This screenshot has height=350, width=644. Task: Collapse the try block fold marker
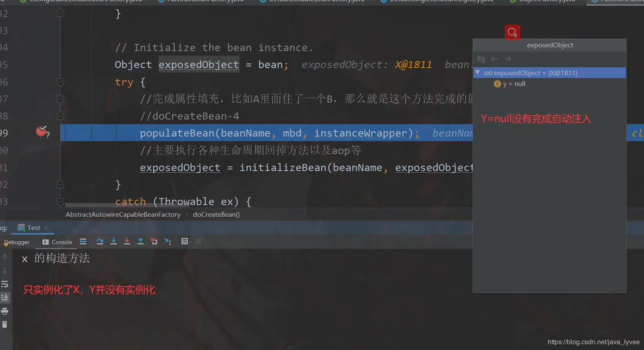[61, 82]
